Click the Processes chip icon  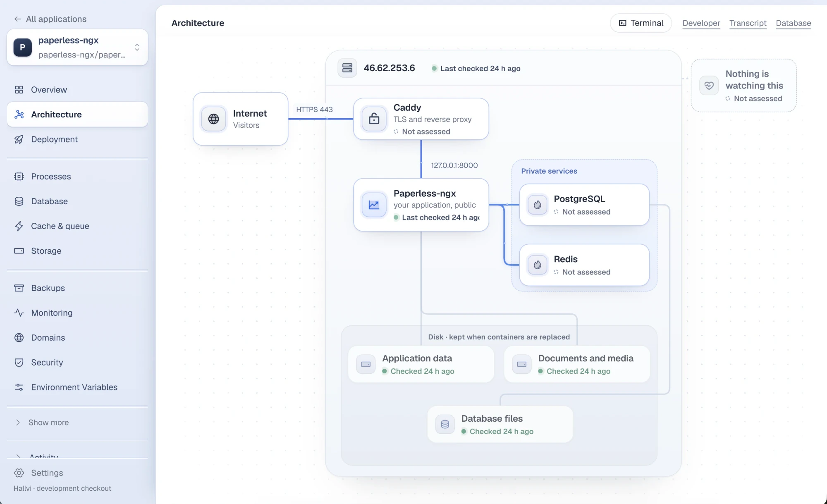[x=19, y=177]
